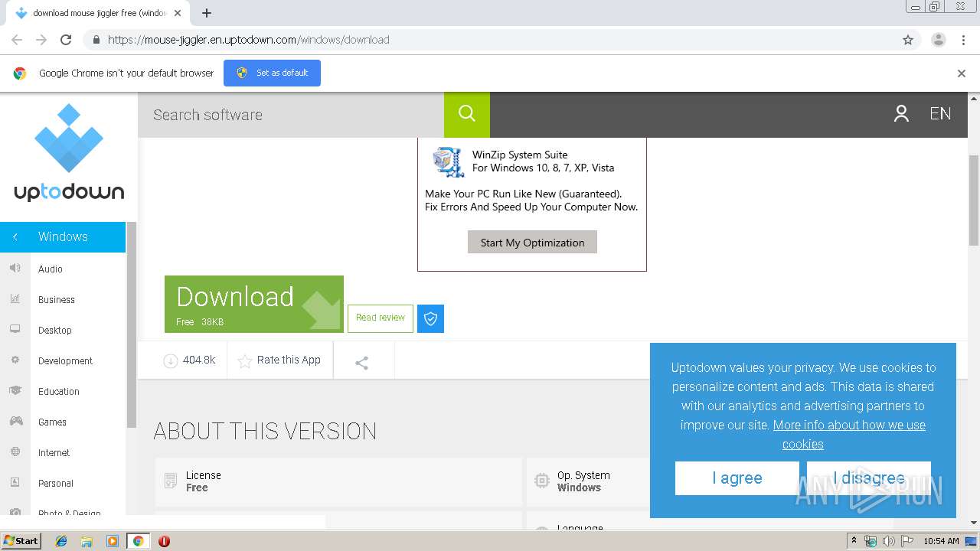The image size is (980, 551).
Task: Close the mouse jiggler tab
Action: click(x=178, y=13)
